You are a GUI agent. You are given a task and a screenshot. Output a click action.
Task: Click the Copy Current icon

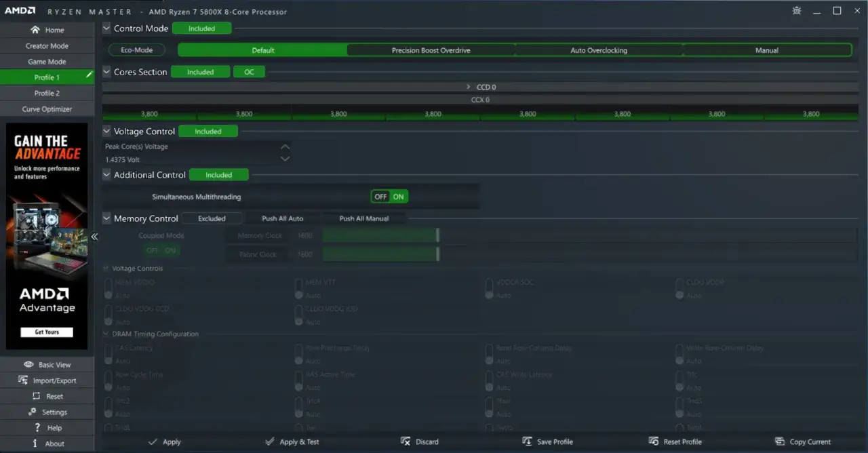coord(780,441)
